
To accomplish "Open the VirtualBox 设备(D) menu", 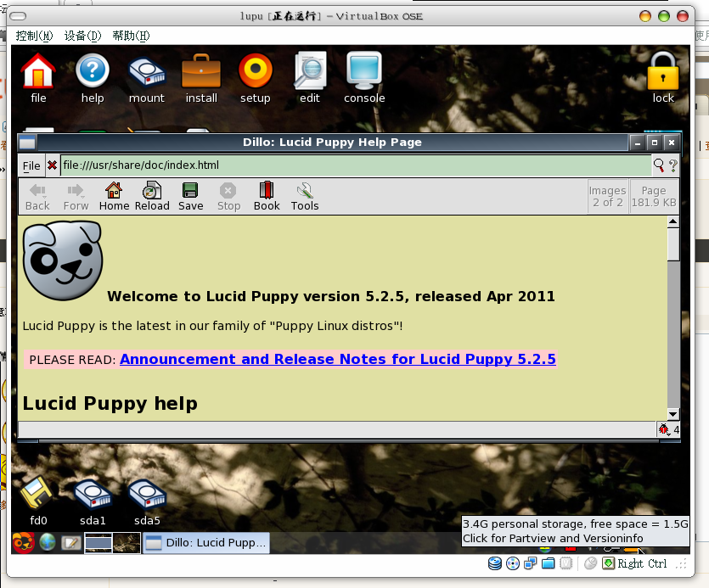I will (82, 36).
